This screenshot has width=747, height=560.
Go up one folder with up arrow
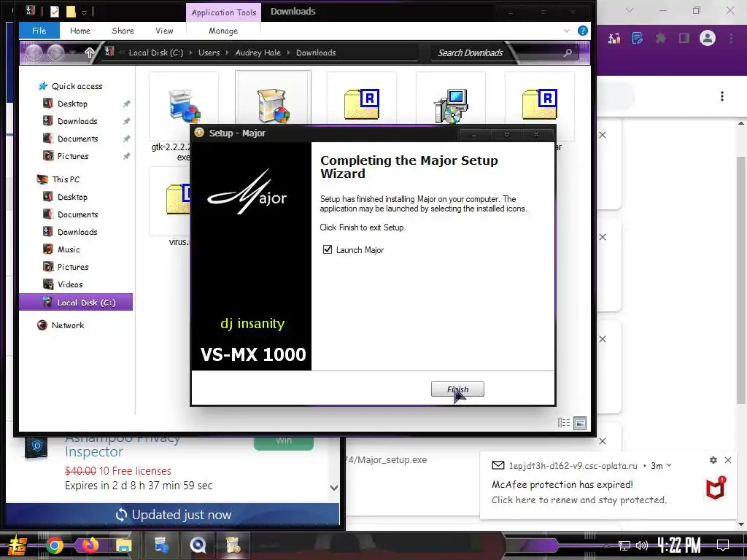89,52
